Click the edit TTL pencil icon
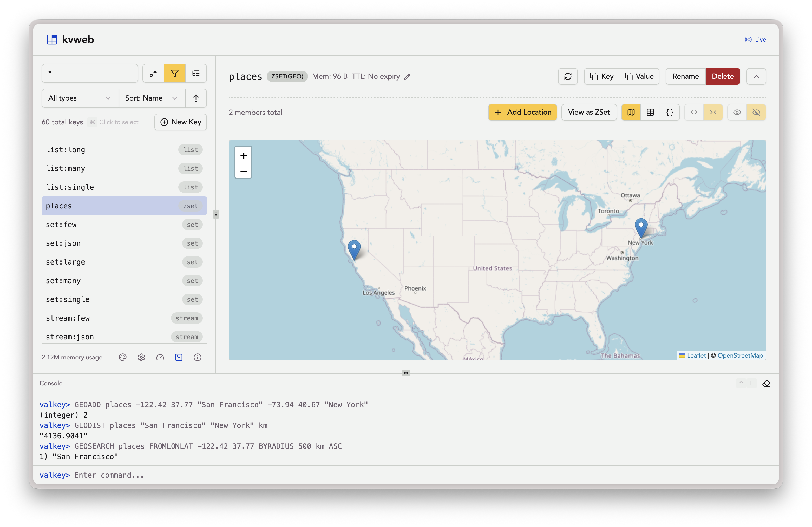The width and height of the screenshot is (812, 527). (407, 77)
